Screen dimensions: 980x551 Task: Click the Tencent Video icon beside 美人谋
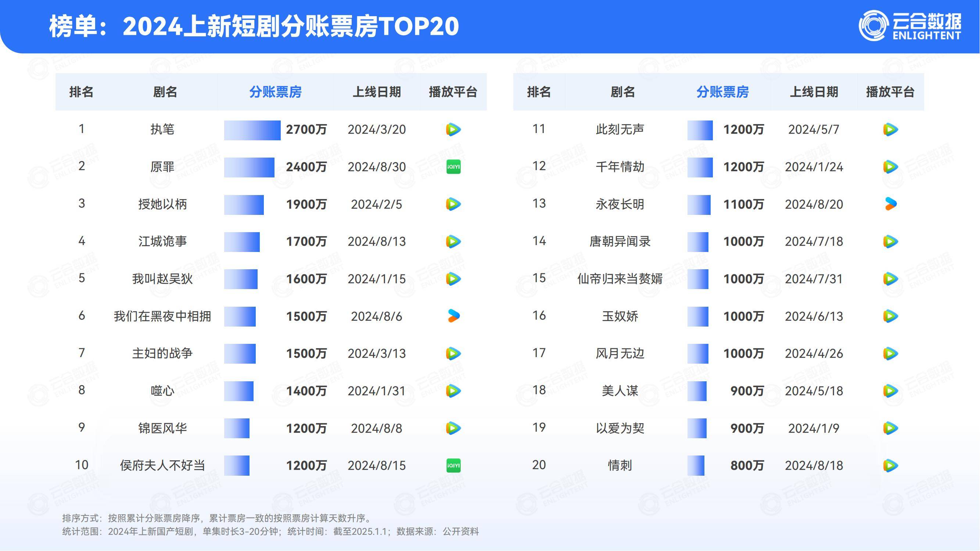coord(891,390)
